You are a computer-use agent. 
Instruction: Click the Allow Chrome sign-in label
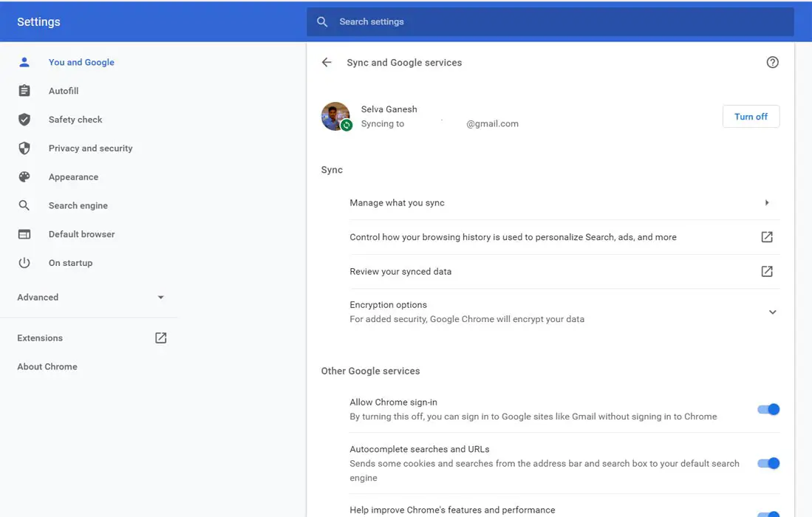click(393, 402)
